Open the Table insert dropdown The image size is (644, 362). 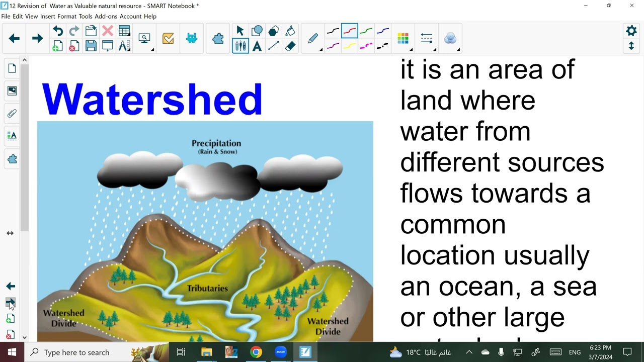click(x=124, y=31)
